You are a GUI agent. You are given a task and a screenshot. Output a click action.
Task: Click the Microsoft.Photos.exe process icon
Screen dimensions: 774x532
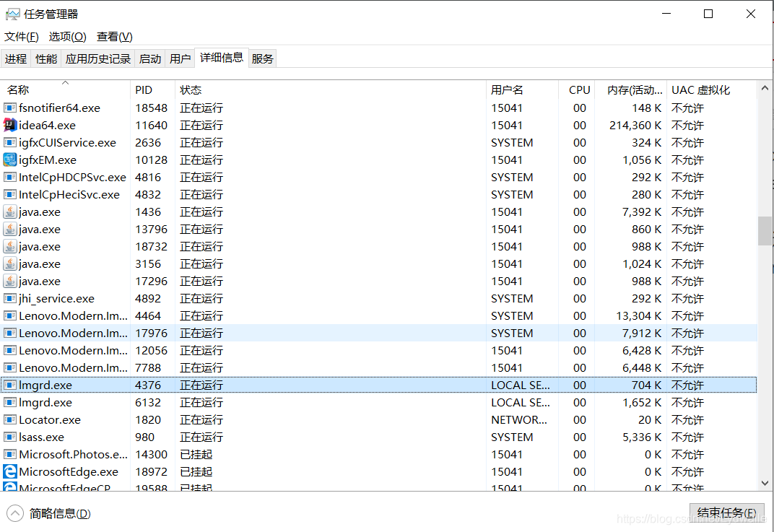click(10, 454)
